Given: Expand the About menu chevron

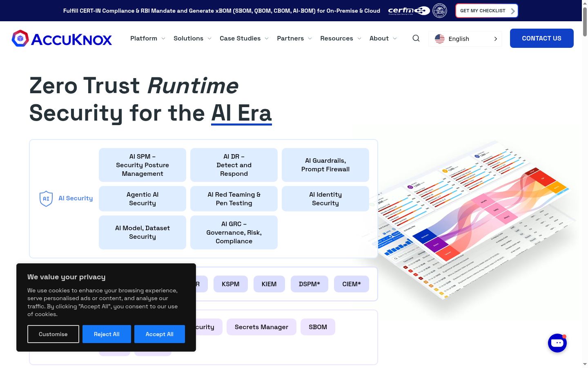Looking at the screenshot, I should (x=395, y=38).
